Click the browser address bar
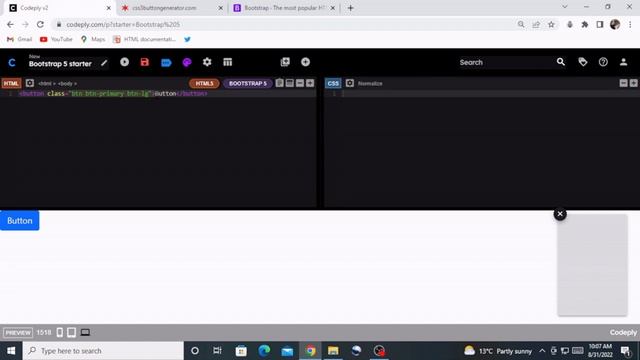Image resolution: width=640 pixels, height=360 pixels. 286,24
